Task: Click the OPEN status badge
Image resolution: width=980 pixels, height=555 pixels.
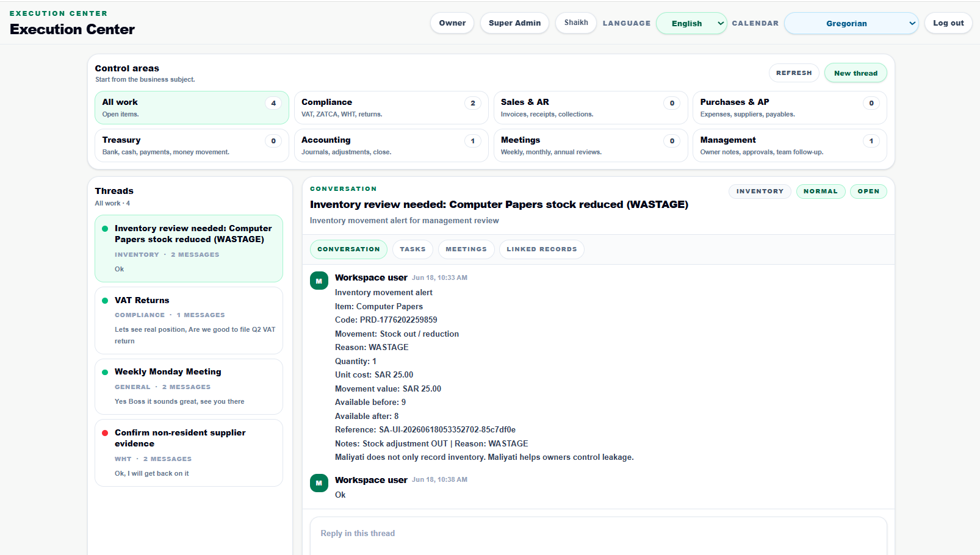Action: click(x=868, y=192)
